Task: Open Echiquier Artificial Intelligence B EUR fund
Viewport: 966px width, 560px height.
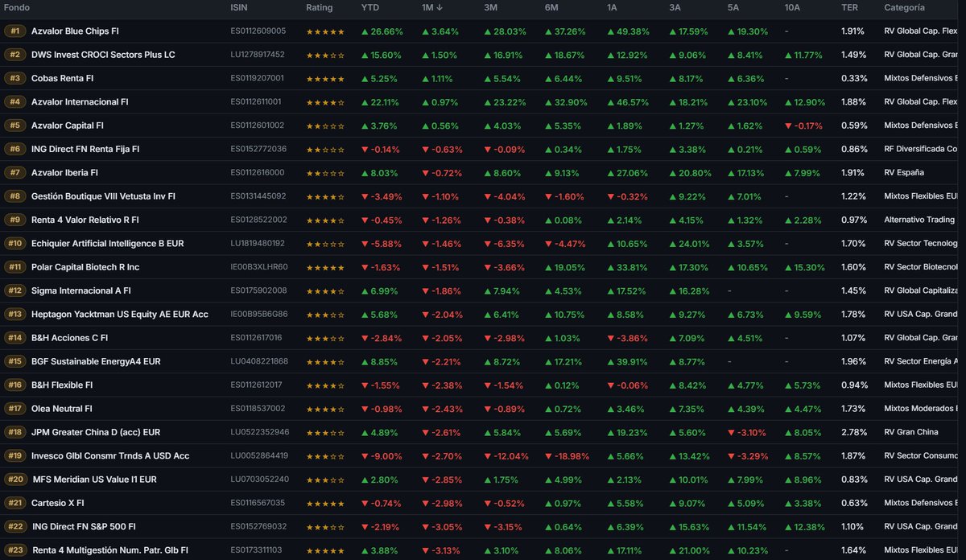Action: (x=108, y=244)
